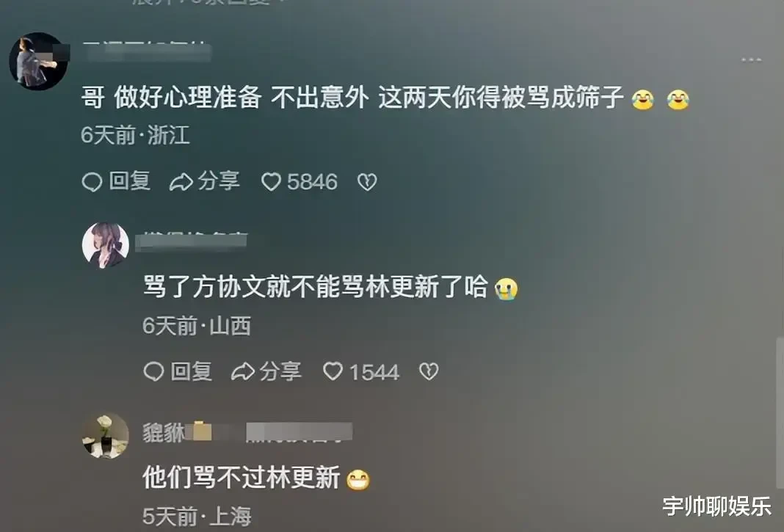The image size is (784, 532).
Task: Click the 回复 text under the 5846-like comment
Action: [129, 181]
